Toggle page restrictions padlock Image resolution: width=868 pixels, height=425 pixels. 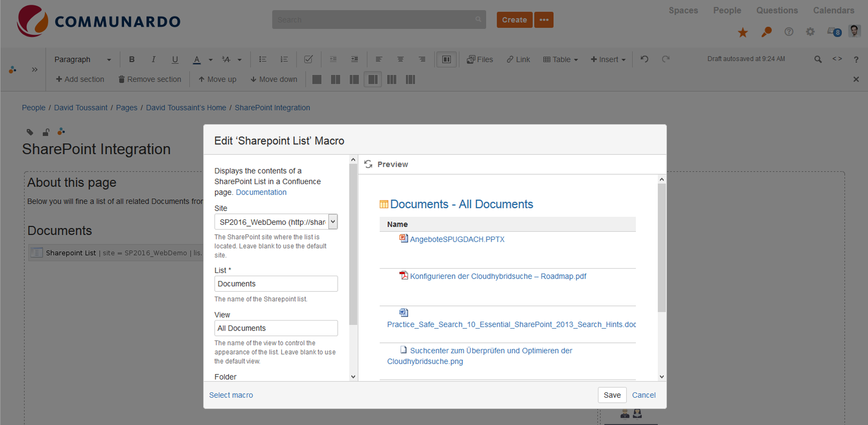pos(46,132)
